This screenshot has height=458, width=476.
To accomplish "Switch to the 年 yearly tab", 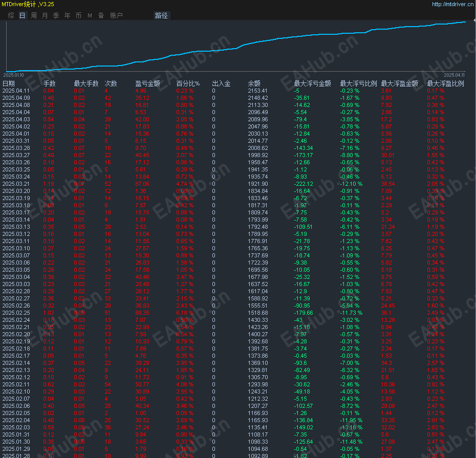I will point(68,15).
